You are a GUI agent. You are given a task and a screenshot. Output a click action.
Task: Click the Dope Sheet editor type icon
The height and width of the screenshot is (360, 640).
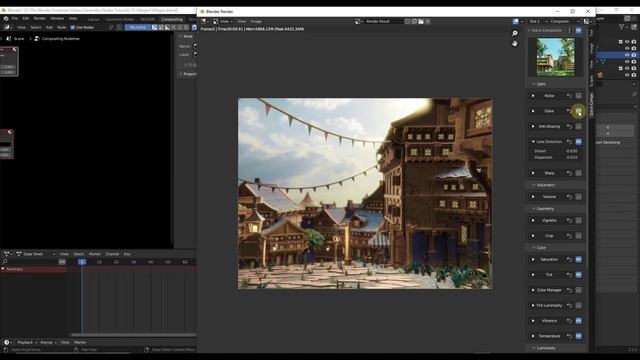pyautogui.click(x=8, y=254)
